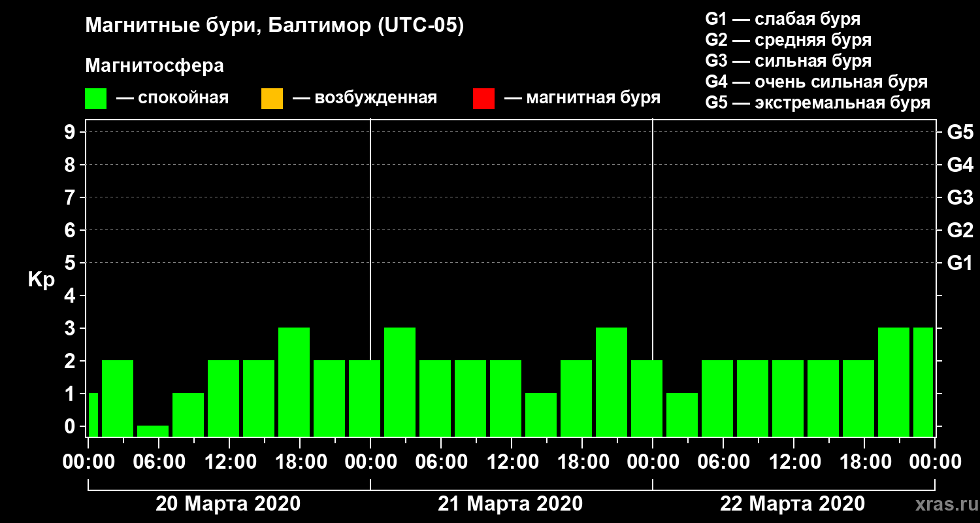Click the '0' value on the Kp axis
This screenshot has width=980, height=523.
coord(71,426)
